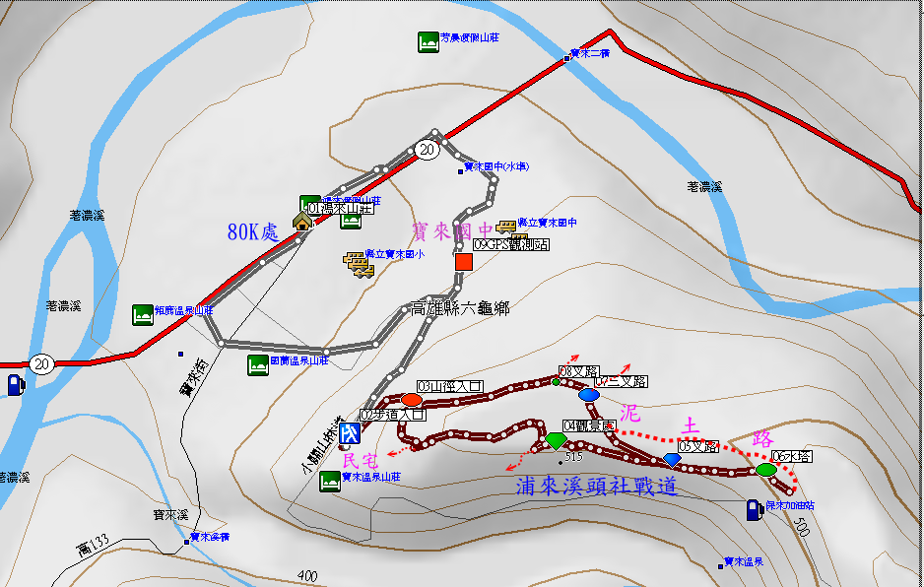
Task: Select the green diamond 04 viewpoint marker
Action: click(556, 441)
